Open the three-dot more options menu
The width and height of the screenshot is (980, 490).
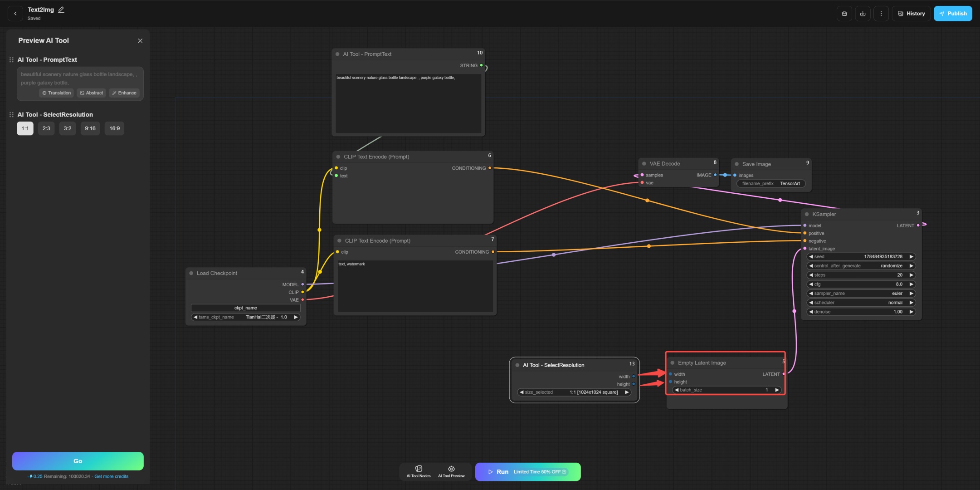tap(881, 14)
